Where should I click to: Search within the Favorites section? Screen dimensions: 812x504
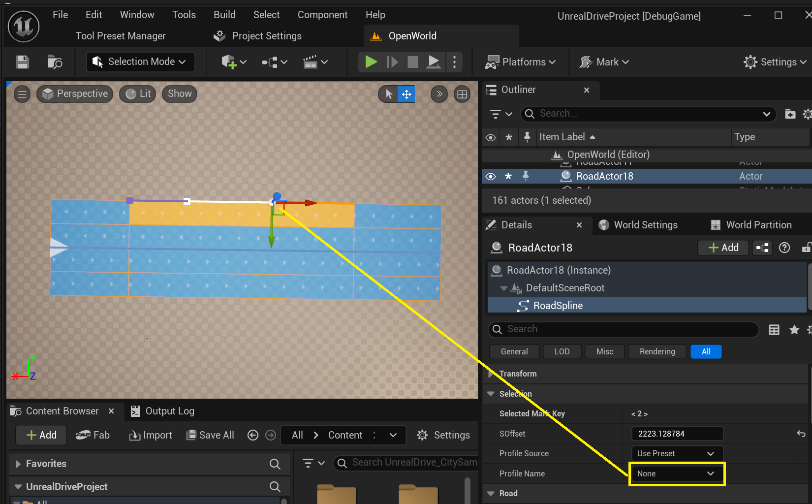point(275,464)
